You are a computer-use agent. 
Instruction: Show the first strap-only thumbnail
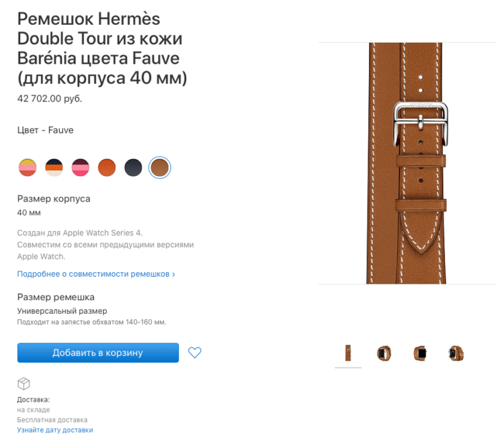pos(348,353)
